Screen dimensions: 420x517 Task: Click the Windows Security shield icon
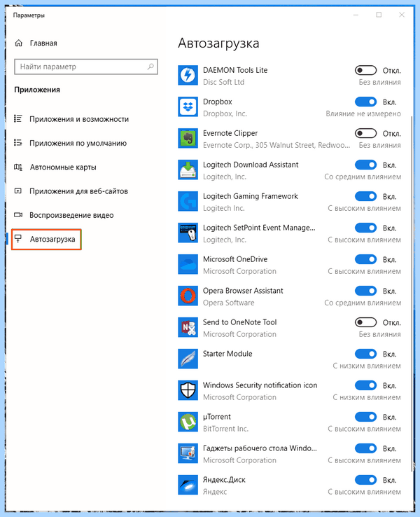pos(188,390)
